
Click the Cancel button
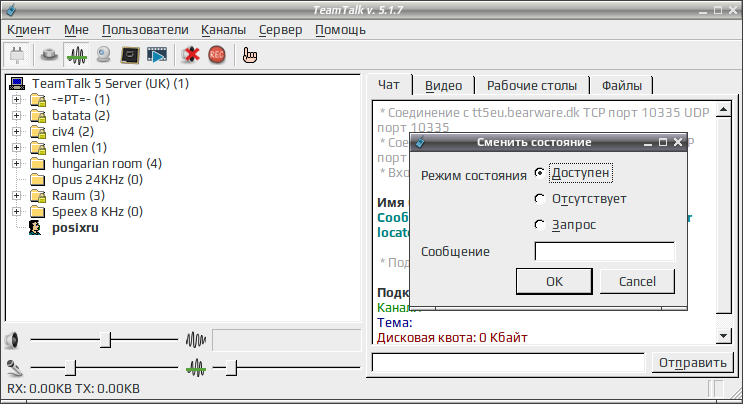point(637,281)
